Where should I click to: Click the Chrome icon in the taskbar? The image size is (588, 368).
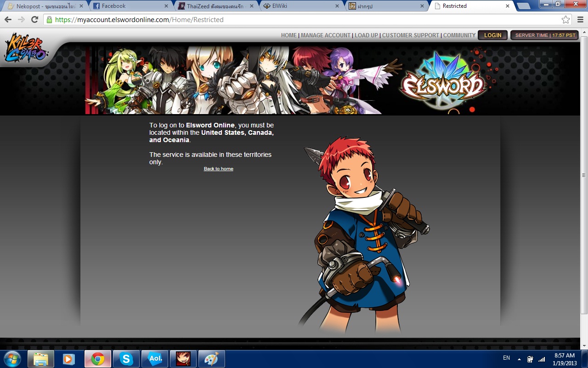click(x=97, y=359)
